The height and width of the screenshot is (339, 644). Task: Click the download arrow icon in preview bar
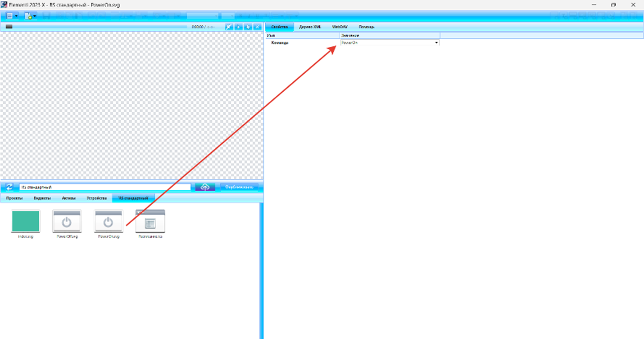248,27
